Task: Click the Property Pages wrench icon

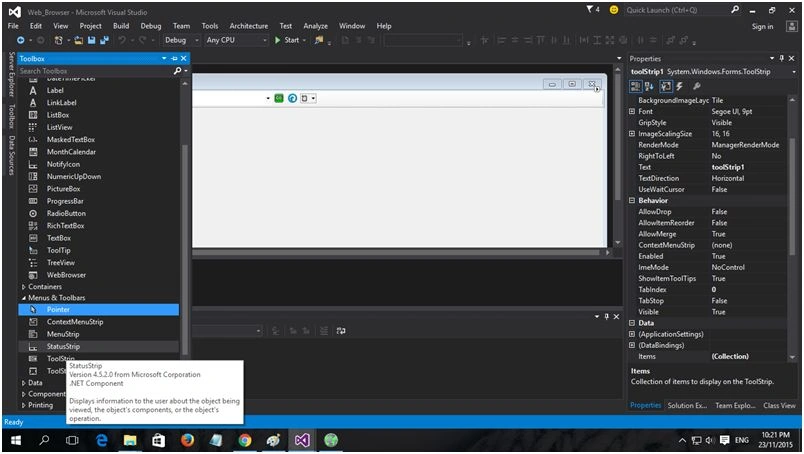Action: coord(696,86)
